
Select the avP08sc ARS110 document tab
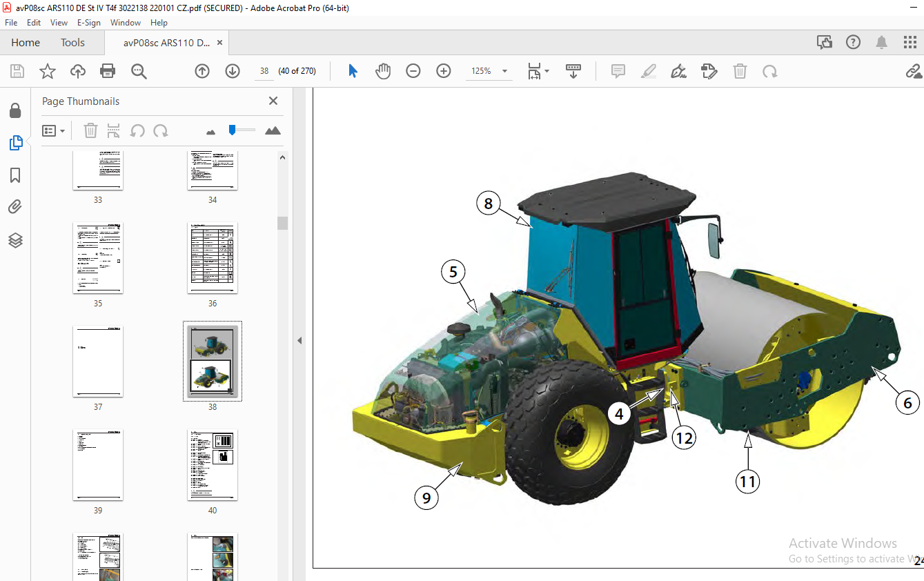click(166, 43)
